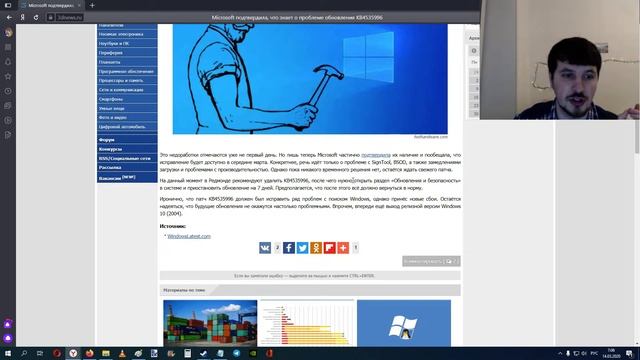The image size is (640, 360).
Task: Show hidden system tray icons
Action: (x=560, y=353)
